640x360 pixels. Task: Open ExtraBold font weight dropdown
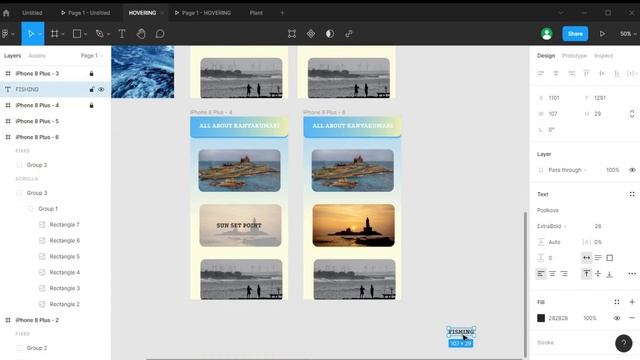coord(551,226)
